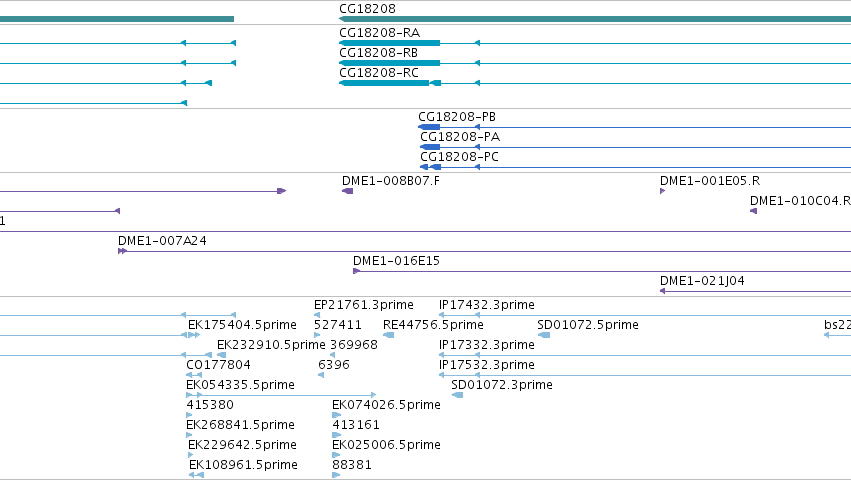Select the DME1-008B07.F feature label
This screenshot has height=480, width=851.
391,181
